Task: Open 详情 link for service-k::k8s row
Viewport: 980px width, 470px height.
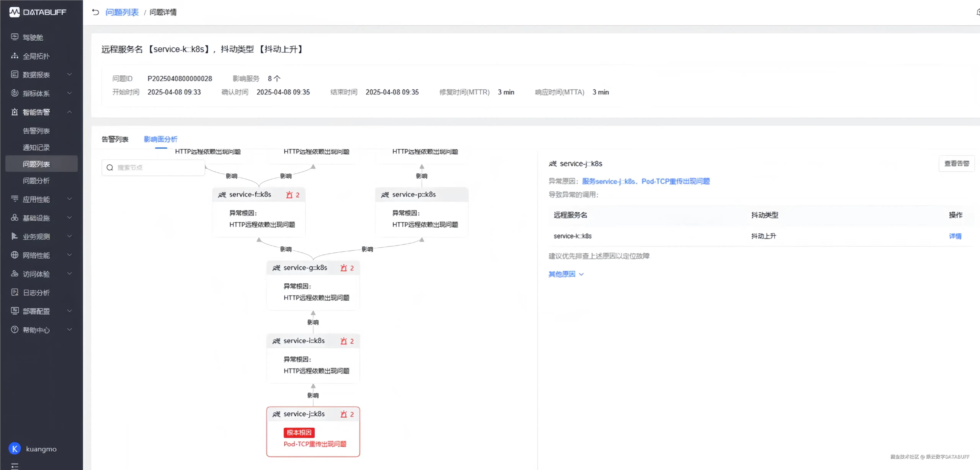Action: (955, 236)
